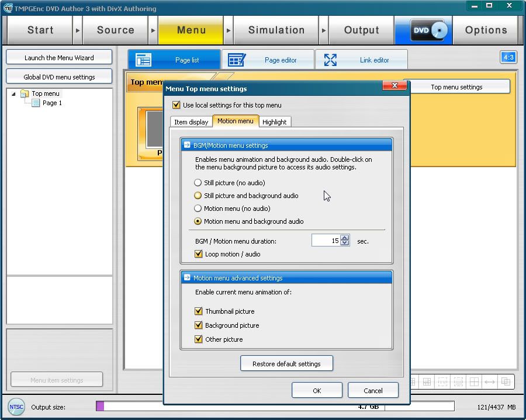Image resolution: width=526 pixels, height=420 pixels.
Task: Click the NTSC format icon
Action: pyautogui.click(x=16, y=407)
